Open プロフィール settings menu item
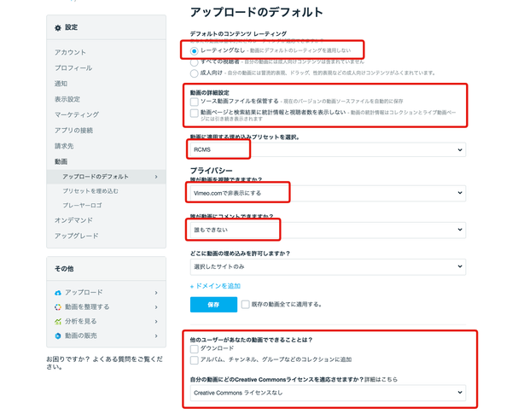 (x=73, y=68)
